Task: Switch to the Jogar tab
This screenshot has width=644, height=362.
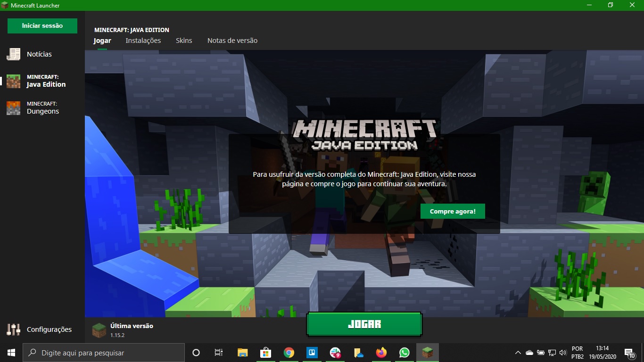Action: coord(102,41)
